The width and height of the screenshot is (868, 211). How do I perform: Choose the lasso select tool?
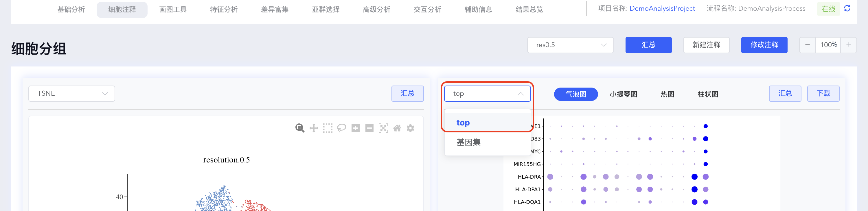(342, 128)
